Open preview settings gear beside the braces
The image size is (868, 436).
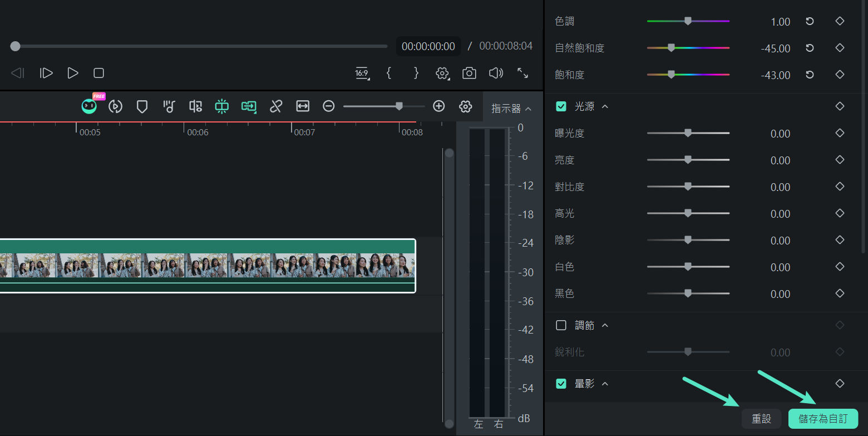[442, 73]
